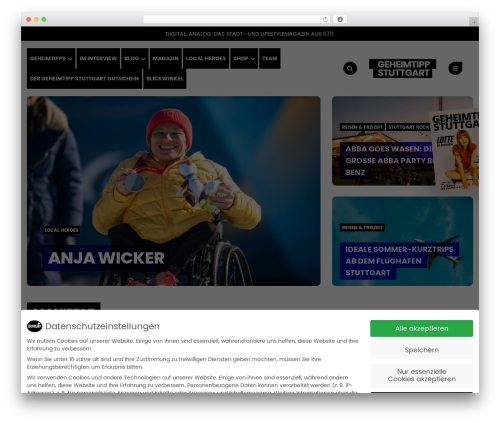Viewport: 500px width, 423px height.
Task: Expand the Shop menu dropdown
Action: coord(244,58)
